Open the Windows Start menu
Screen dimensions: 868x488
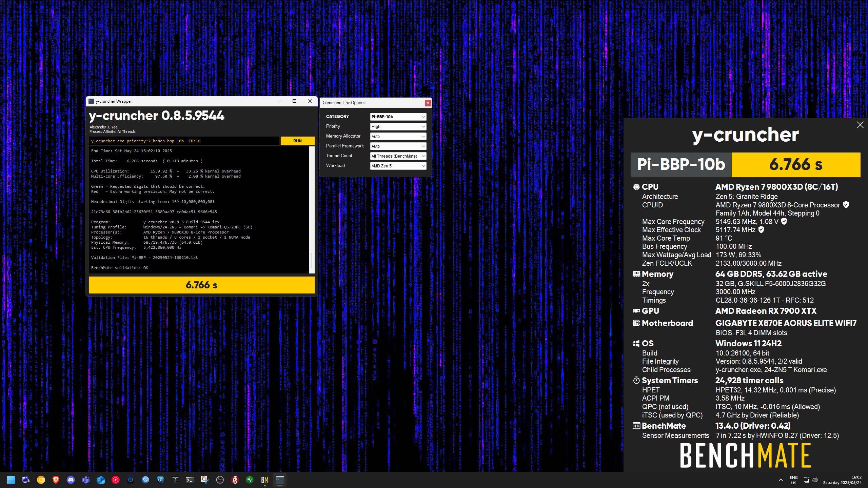coord(11,480)
